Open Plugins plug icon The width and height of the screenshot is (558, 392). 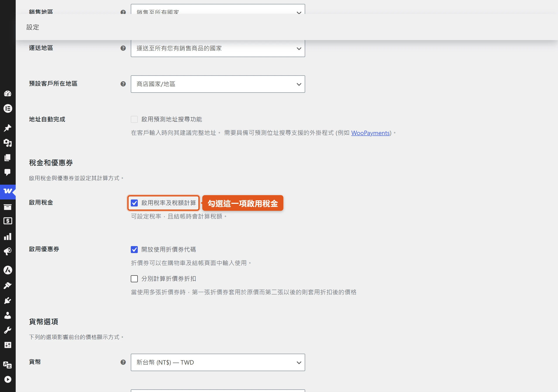8,301
